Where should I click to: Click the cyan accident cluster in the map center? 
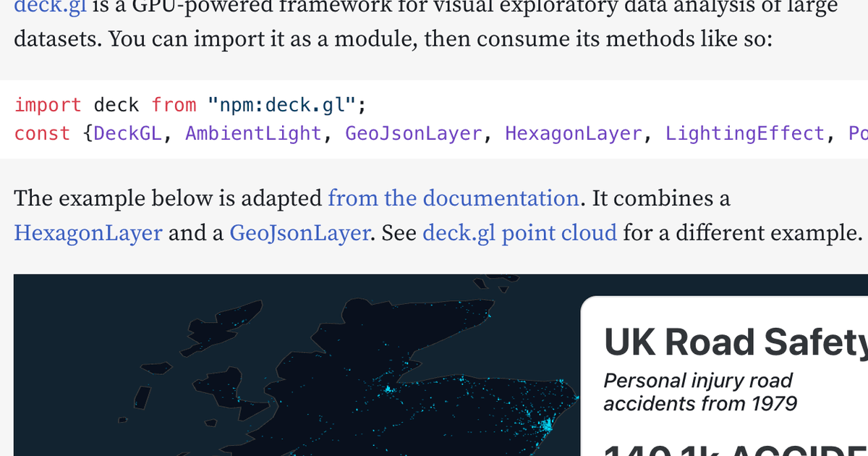pos(389,389)
